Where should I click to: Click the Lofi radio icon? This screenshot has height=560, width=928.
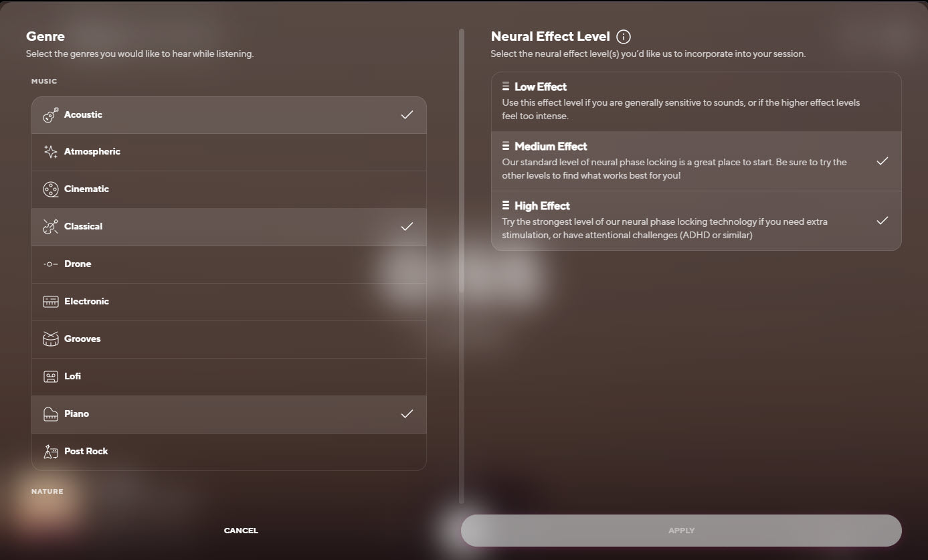(x=50, y=376)
